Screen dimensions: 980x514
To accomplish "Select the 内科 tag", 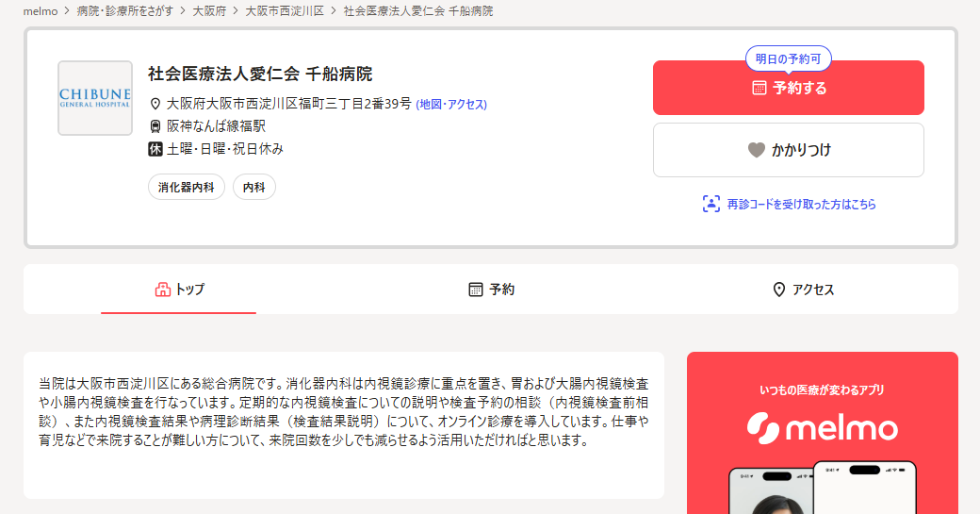I will tap(254, 187).
